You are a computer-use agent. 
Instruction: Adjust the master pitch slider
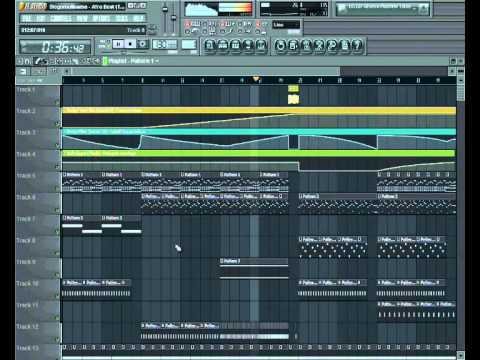(x=173, y=18)
